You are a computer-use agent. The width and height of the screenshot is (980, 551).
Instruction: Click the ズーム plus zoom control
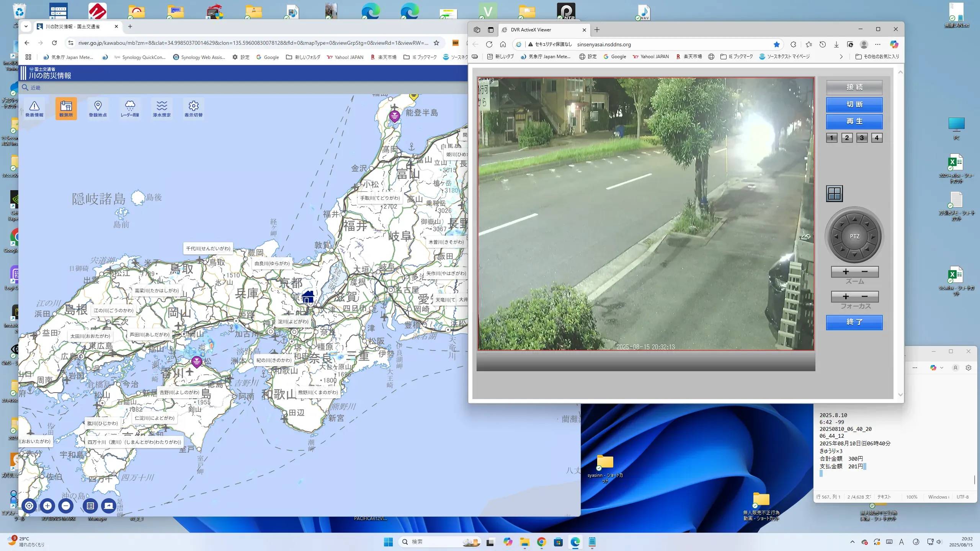[846, 272]
